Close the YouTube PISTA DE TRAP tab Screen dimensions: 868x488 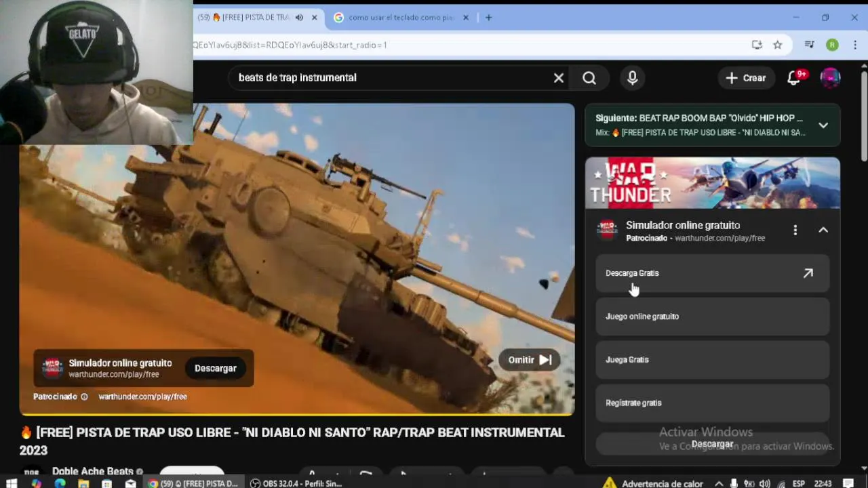point(314,18)
